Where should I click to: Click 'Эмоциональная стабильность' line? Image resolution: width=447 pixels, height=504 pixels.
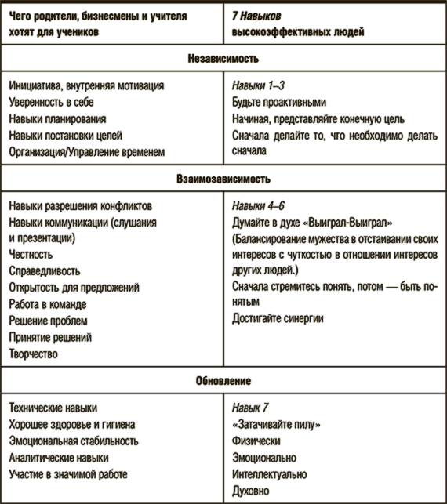pos(74,441)
